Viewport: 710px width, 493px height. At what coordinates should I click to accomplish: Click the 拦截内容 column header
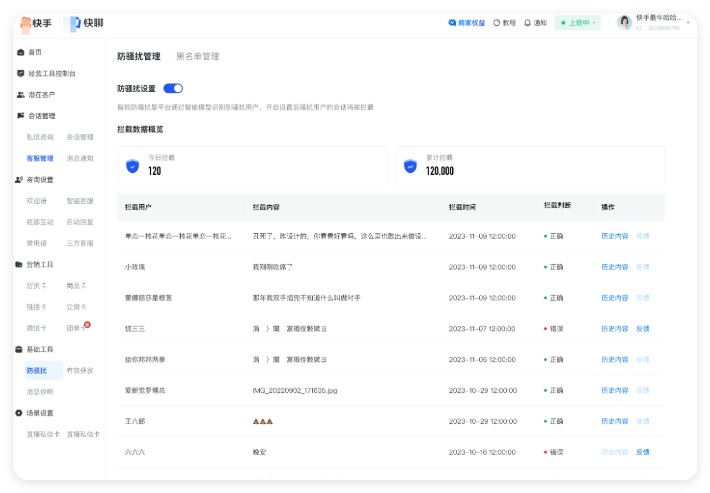[x=266, y=207]
